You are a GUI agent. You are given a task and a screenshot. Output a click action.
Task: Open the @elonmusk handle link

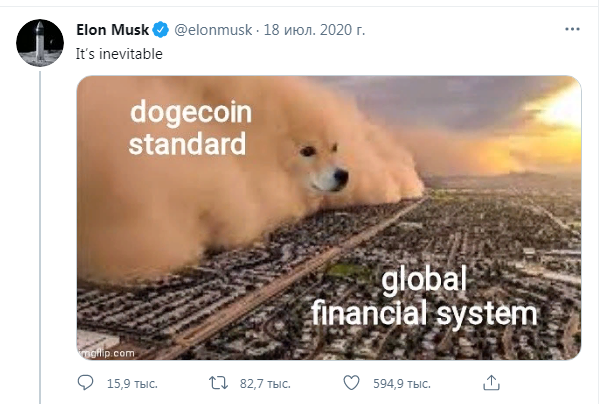tap(213, 30)
